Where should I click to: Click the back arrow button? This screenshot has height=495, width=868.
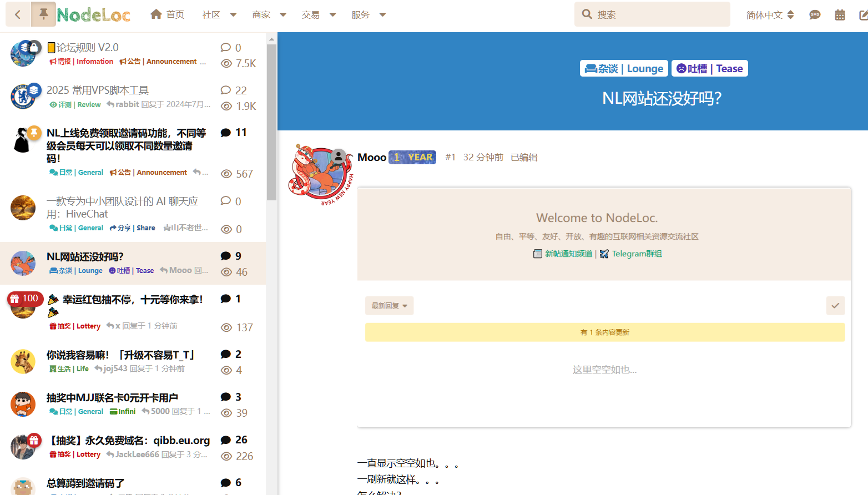[x=18, y=14]
